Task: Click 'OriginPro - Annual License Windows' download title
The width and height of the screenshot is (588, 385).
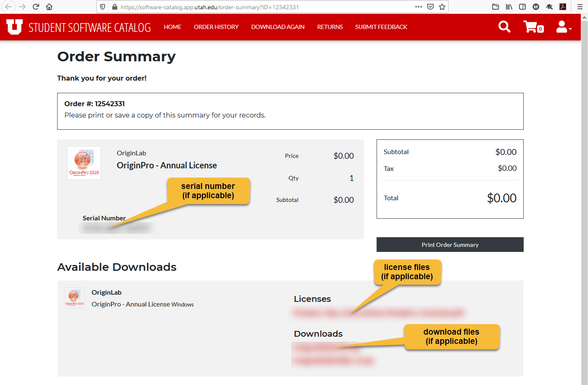Action: coord(143,304)
